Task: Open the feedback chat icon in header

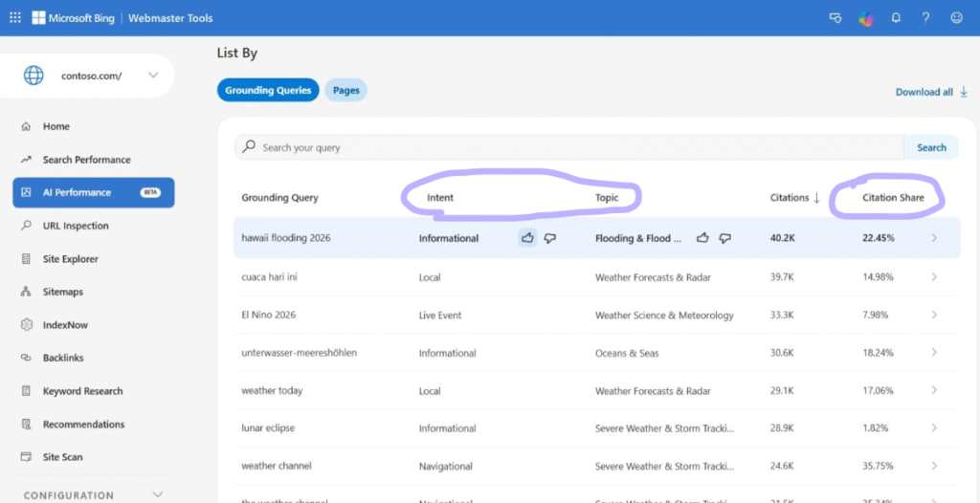Action: tap(835, 18)
